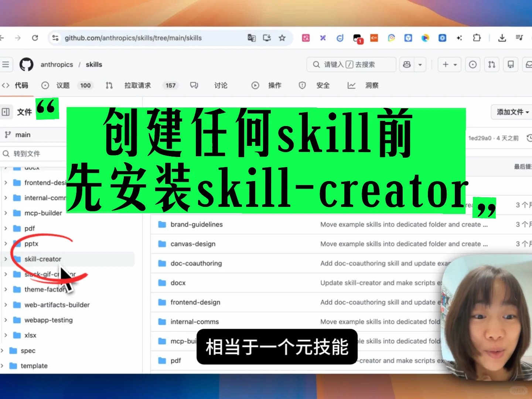The height and width of the screenshot is (399, 532).
Task: Open the site info icon in the address bar
Action: [x=55, y=38]
